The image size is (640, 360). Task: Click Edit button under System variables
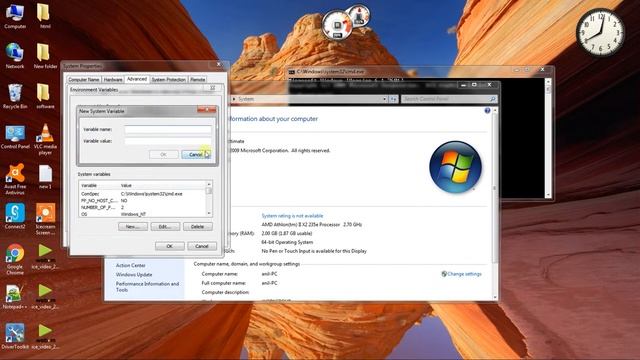pyautogui.click(x=165, y=227)
